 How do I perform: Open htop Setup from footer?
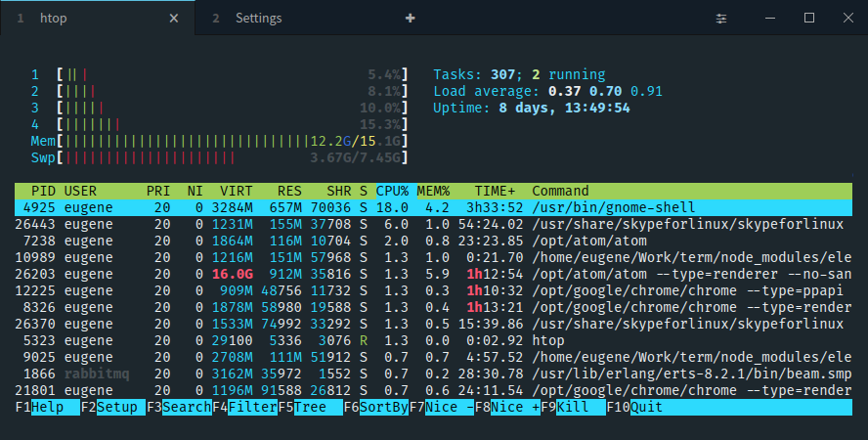click(117, 407)
